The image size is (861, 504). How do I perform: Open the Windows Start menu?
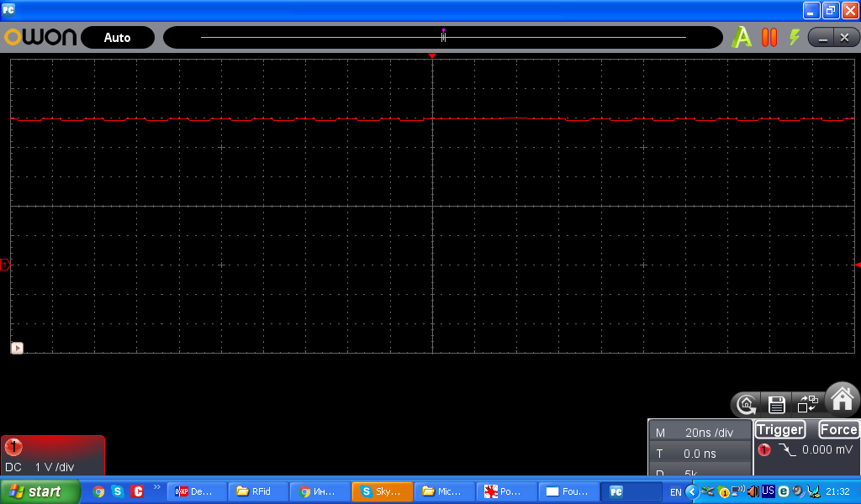40,491
